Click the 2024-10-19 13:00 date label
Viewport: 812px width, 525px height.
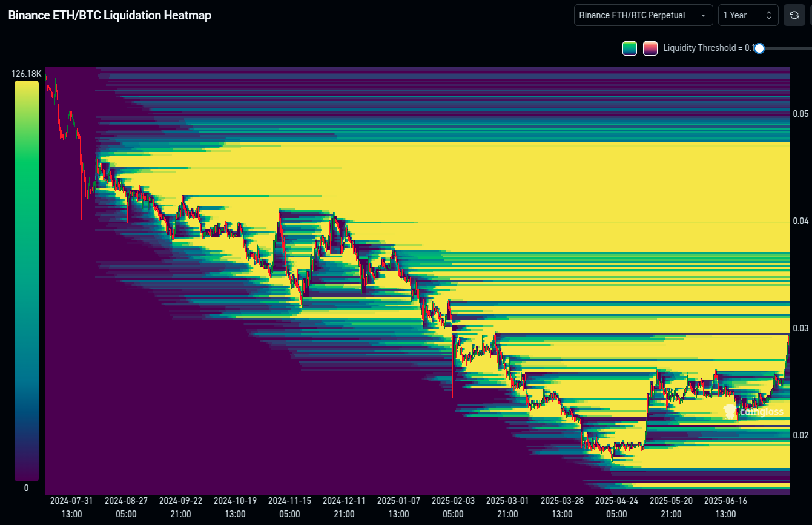[235, 507]
